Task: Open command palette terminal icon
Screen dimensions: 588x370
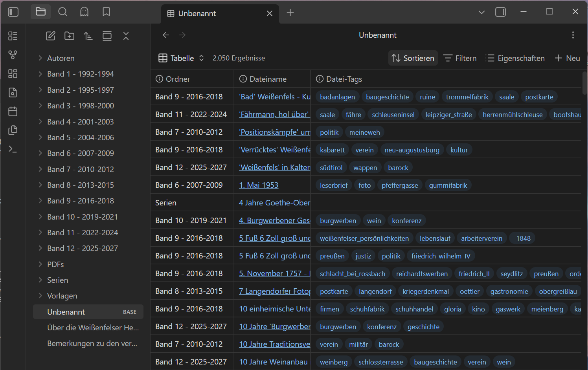Action: [13, 149]
